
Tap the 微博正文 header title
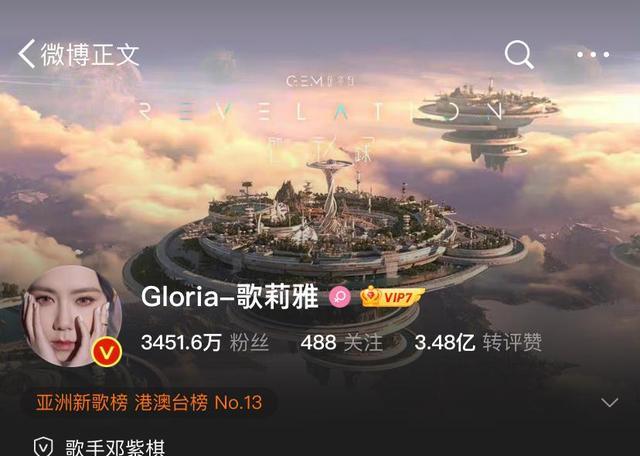point(90,54)
